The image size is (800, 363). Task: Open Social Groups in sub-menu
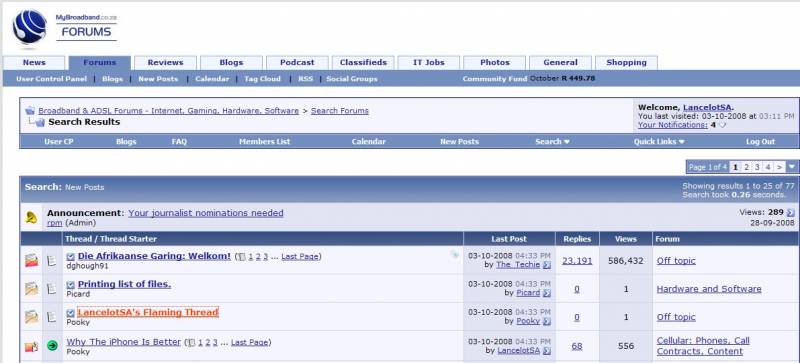352,79
